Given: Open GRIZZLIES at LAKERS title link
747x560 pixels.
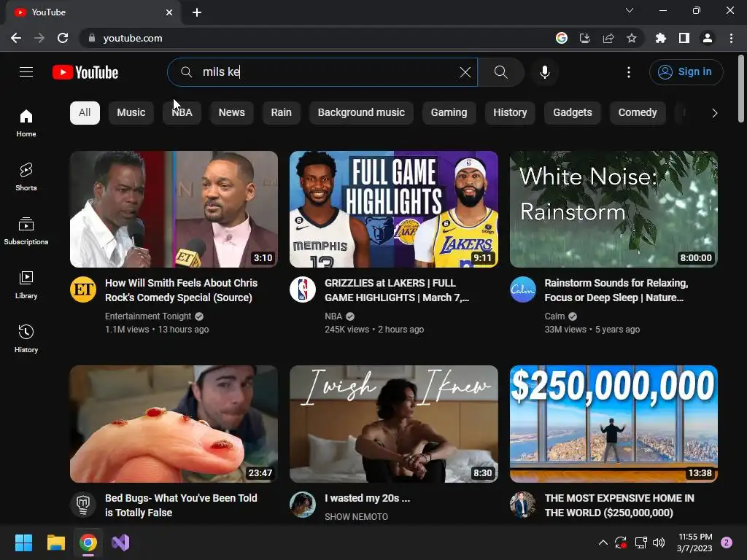Looking at the screenshot, I should [x=397, y=290].
